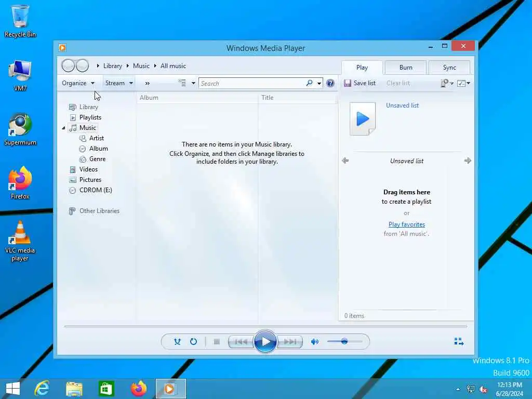Click the Forward navigation button

83,65
